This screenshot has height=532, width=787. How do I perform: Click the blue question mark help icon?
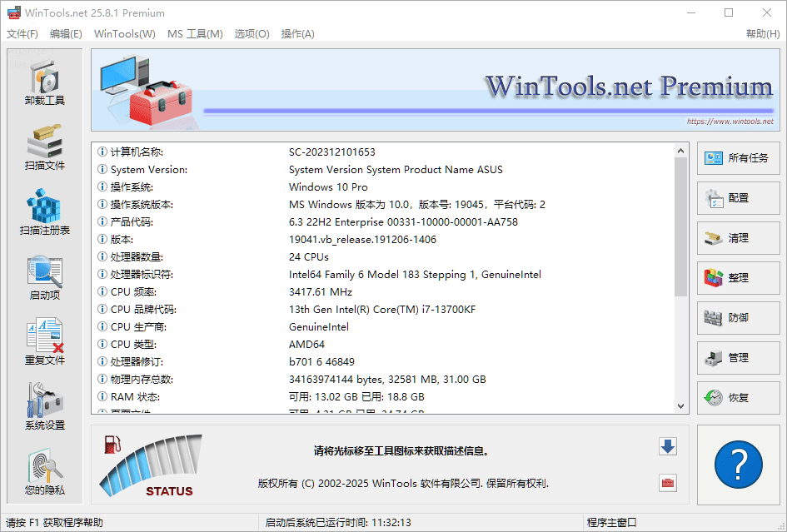point(739,465)
